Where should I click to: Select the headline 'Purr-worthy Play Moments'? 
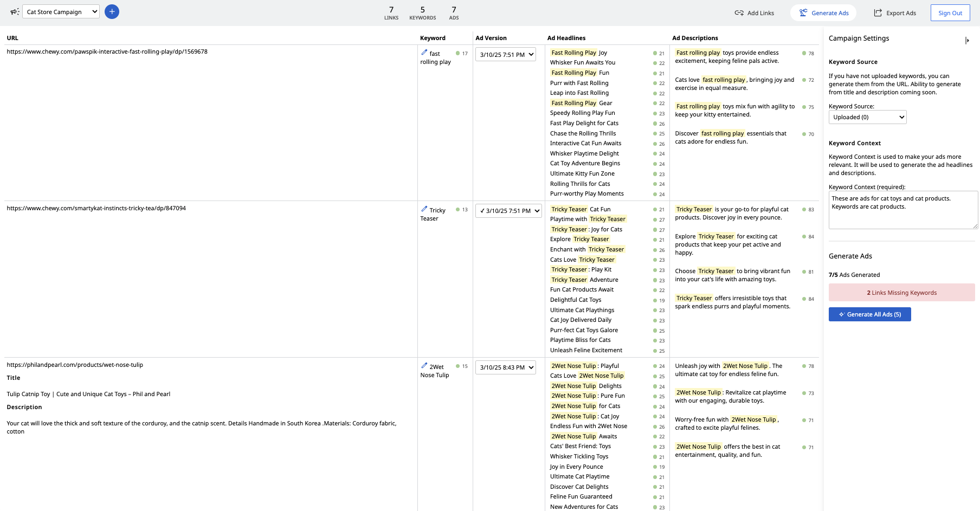coord(587,194)
